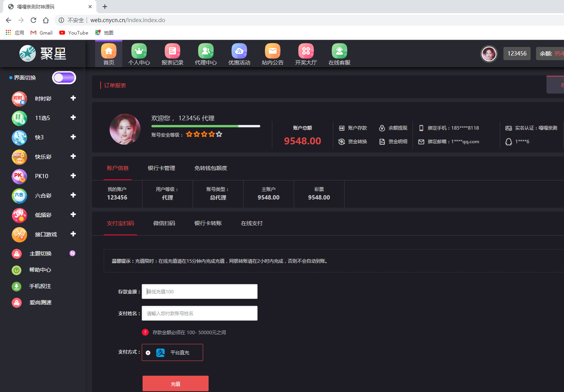Switch to the 微信扫码 payment tab
Image resolution: width=564 pixels, height=392 pixels.
[x=164, y=223]
